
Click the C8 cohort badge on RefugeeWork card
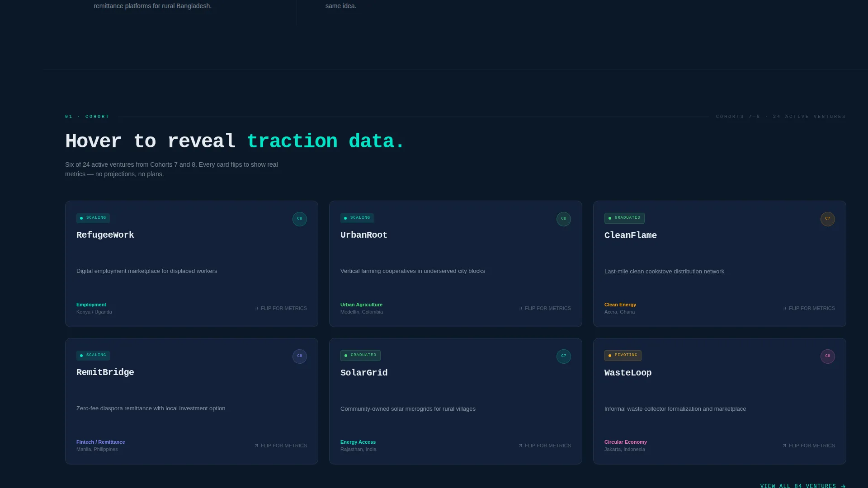[300, 219]
